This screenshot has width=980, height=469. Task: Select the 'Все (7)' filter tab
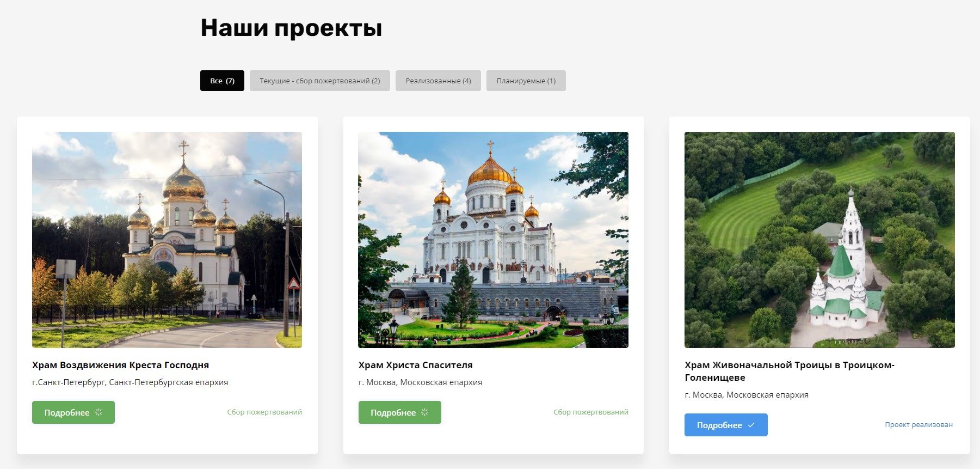[222, 81]
